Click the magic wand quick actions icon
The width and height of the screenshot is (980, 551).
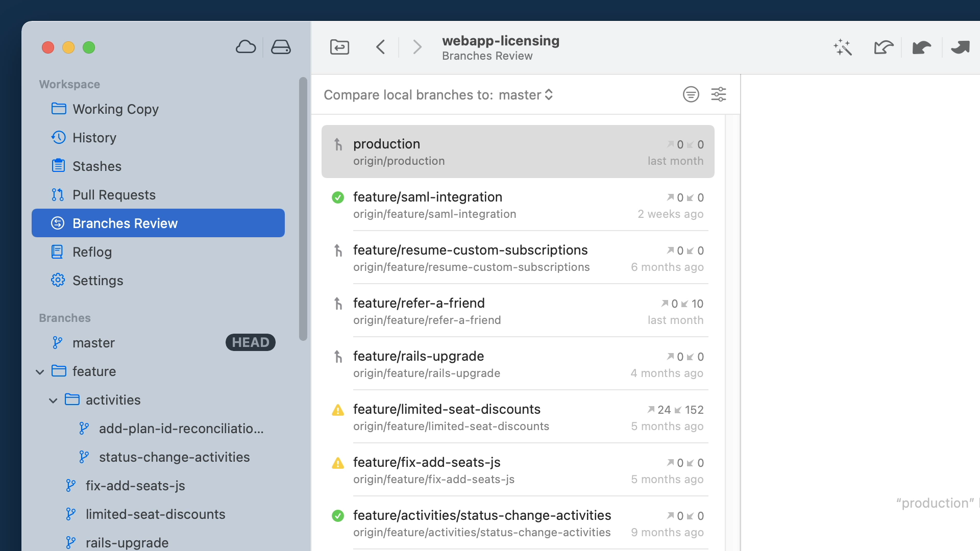tap(843, 47)
